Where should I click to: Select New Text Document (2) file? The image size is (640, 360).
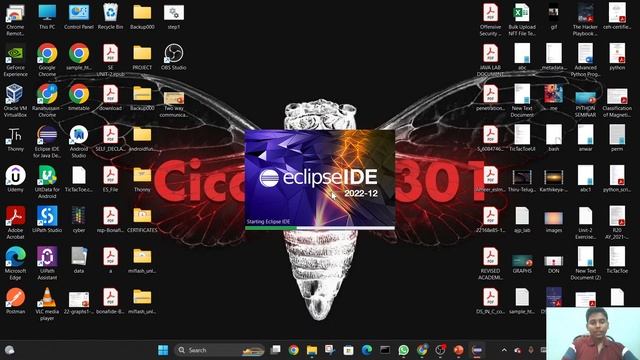click(x=585, y=263)
